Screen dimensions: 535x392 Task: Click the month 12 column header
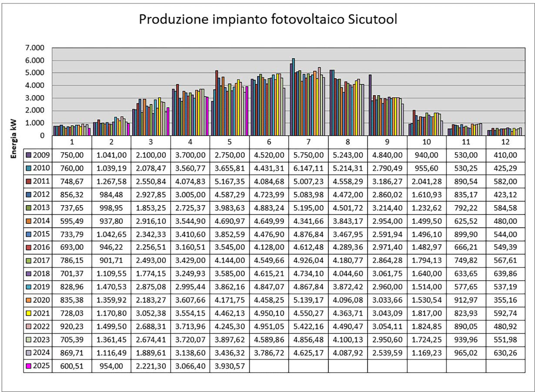[x=505, y=142]
